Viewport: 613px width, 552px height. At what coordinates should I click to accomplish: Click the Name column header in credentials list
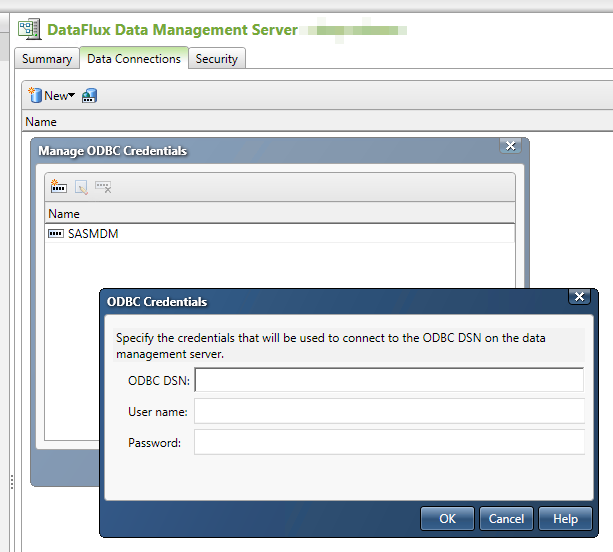point(65,214)
